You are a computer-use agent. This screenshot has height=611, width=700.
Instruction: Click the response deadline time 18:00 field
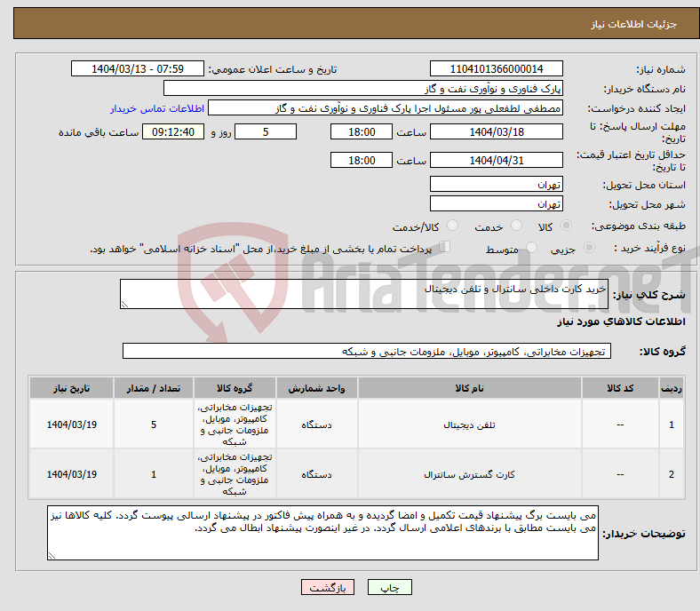[x=362, y=131]
